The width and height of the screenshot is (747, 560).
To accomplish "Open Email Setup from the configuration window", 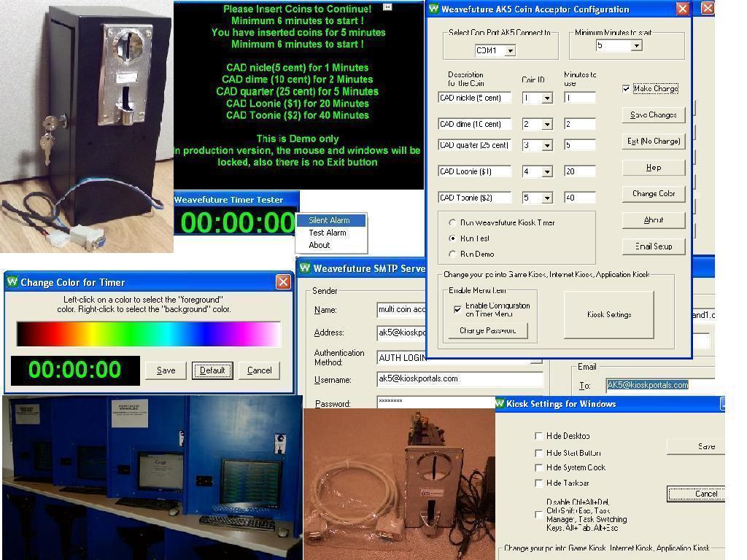I will click(x=654, y=246).
